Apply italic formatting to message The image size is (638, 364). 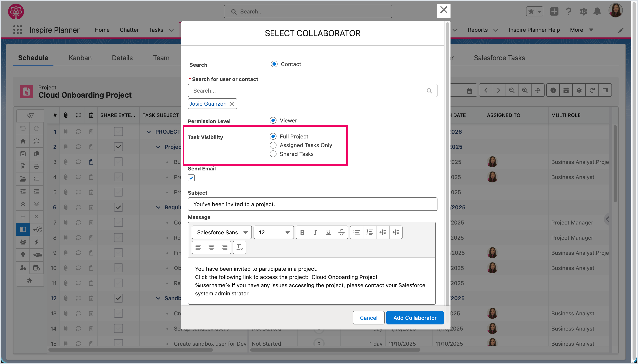click(315, 232)
